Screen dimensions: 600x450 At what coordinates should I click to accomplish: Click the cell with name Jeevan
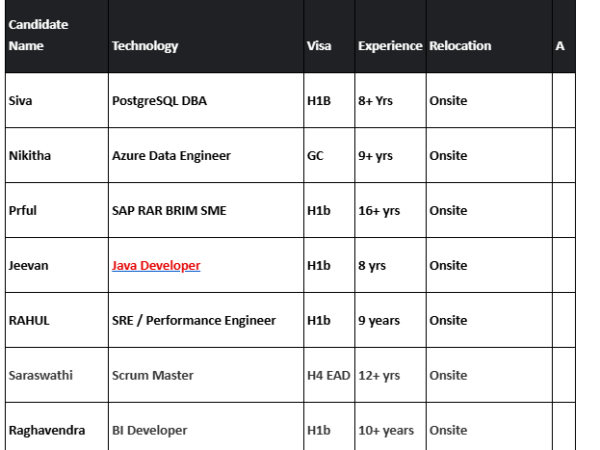[x=57, y=265]
